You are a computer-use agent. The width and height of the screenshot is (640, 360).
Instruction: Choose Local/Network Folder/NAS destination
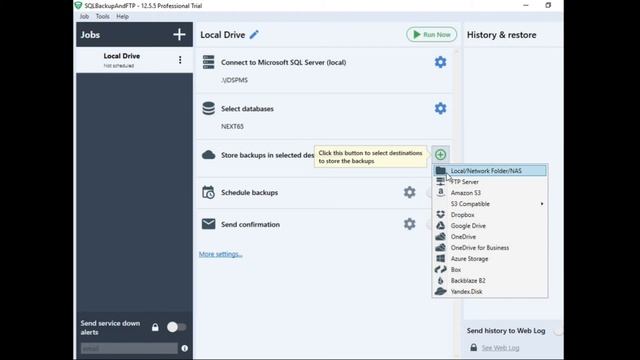[x=490, y=171]
